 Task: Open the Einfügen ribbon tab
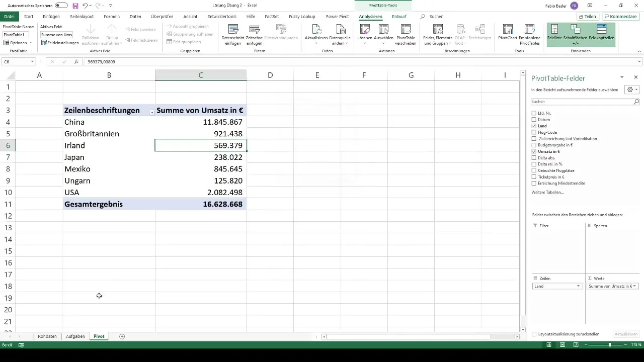point(51,17)
